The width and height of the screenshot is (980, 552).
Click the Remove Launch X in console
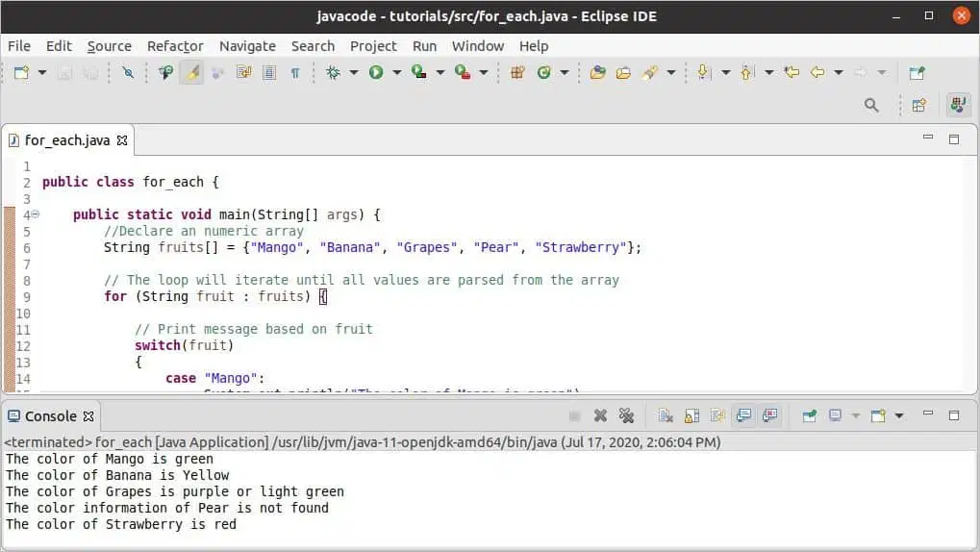[601, 415]
